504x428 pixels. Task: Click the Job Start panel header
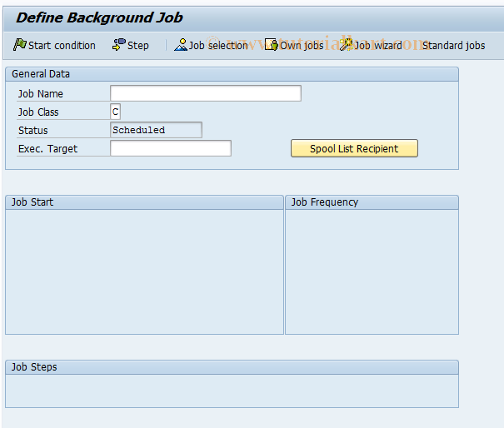click(145, 202)
